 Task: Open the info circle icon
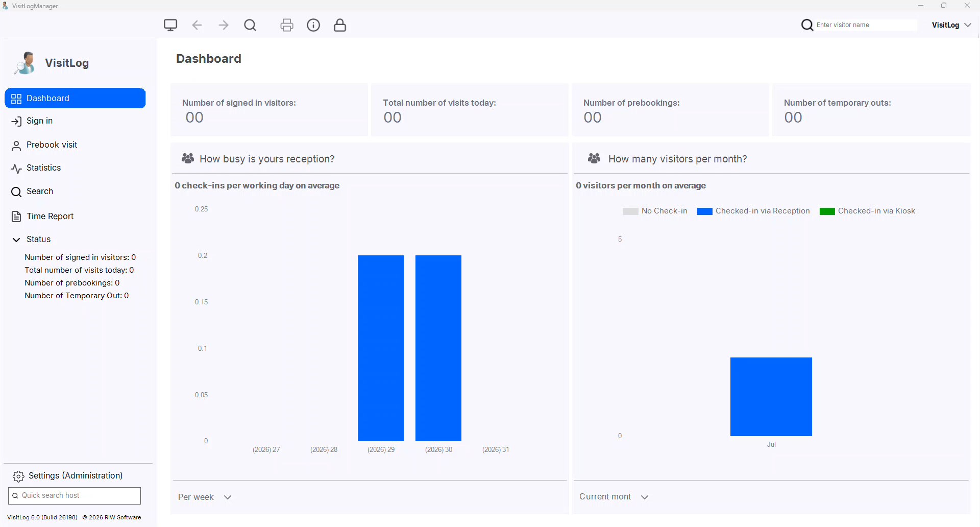point(313,25)
